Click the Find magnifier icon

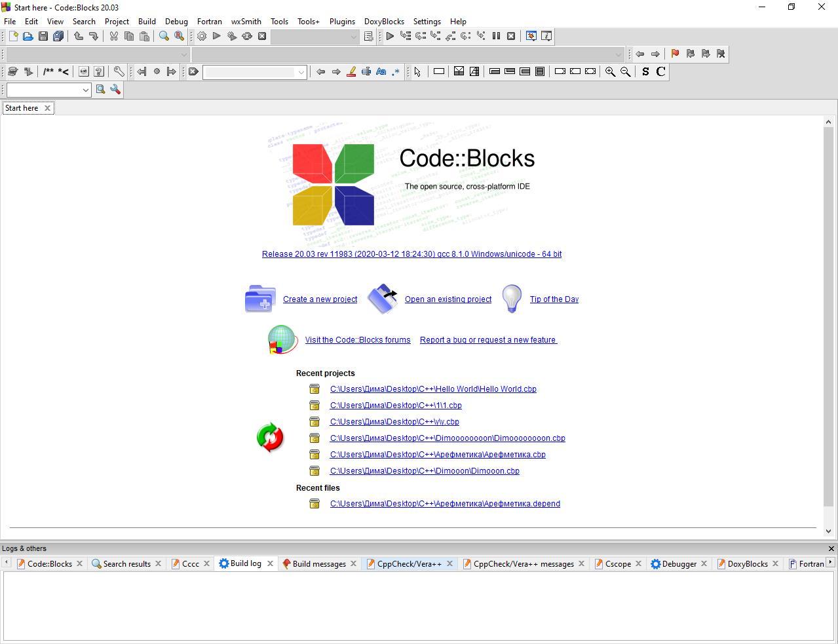(164, 37)
